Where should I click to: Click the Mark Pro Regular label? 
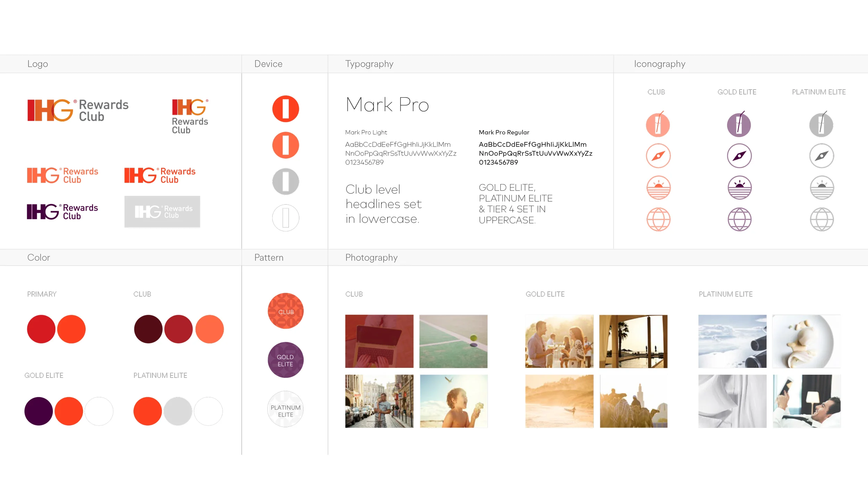pos(504,132)
